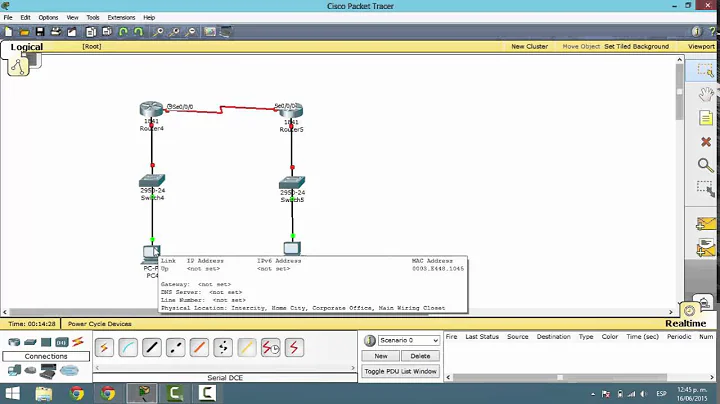Choose the Routers device category
Viewport: 720px width, 404px height.
point(14,342)
